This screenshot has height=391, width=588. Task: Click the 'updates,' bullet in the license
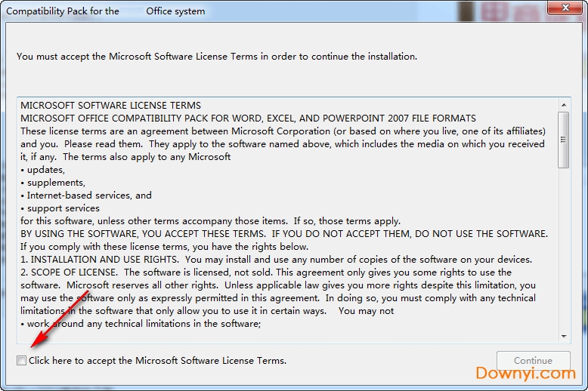(46, 170)
